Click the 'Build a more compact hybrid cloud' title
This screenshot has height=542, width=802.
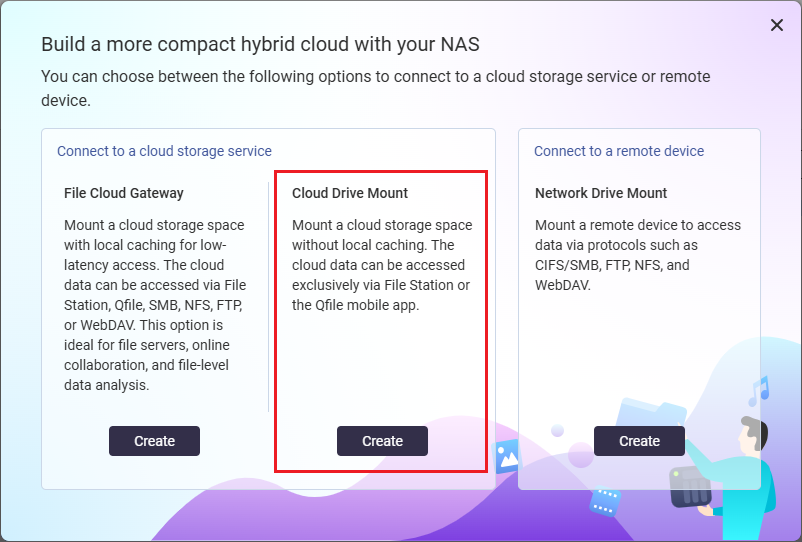260,44
